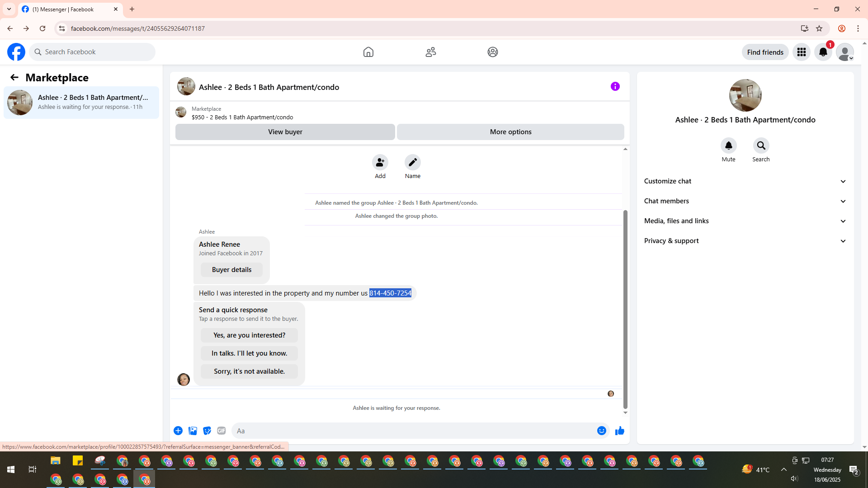Open Chrome customize menu (three dots)
Image resolution: width=868 pixels, height=488 pixels.
tap(858, 28)
